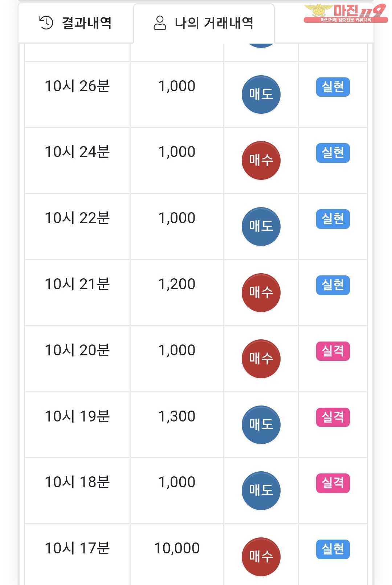Click the clock history icon
The height and width of the screenshot is (585, 392).
(46, 23)
